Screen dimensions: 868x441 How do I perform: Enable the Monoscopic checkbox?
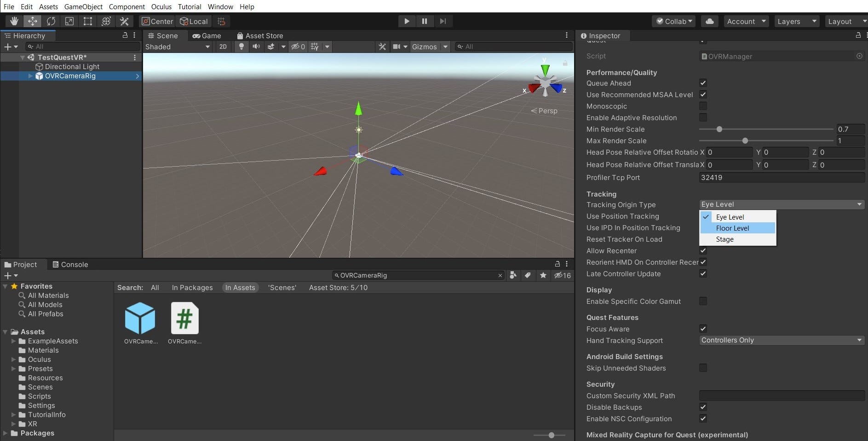[x=703, y=106]
